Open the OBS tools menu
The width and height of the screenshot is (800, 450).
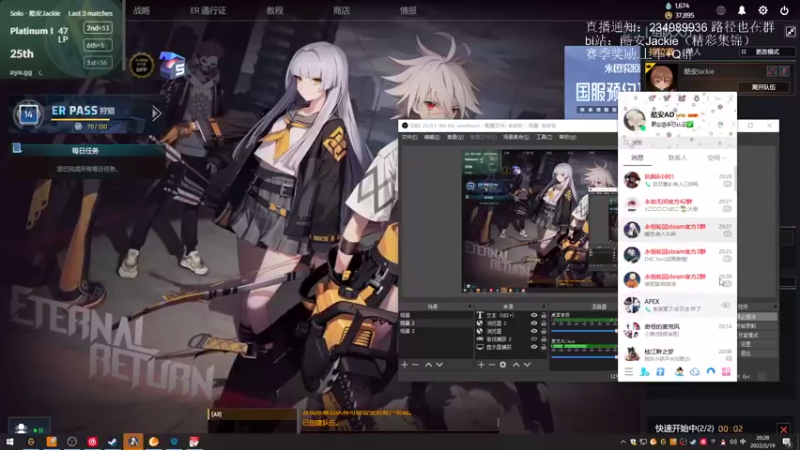click(x=544, y=137)
